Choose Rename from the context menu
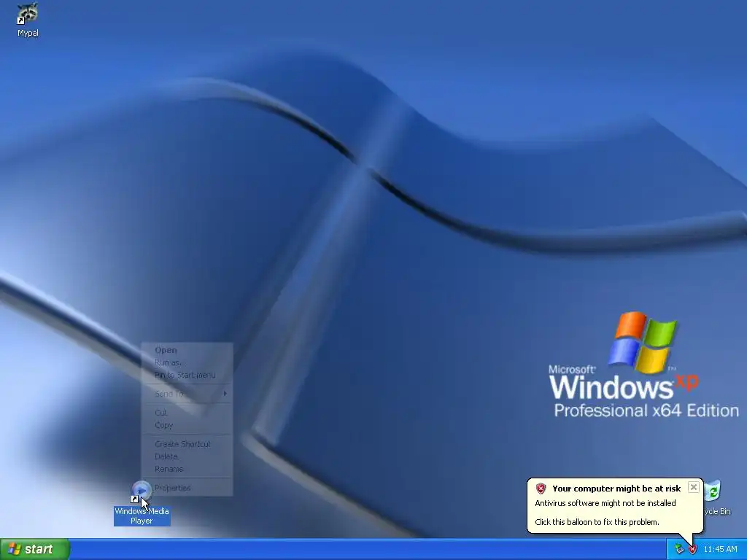Viewport: 747px width, 560px height. [187, 469]
